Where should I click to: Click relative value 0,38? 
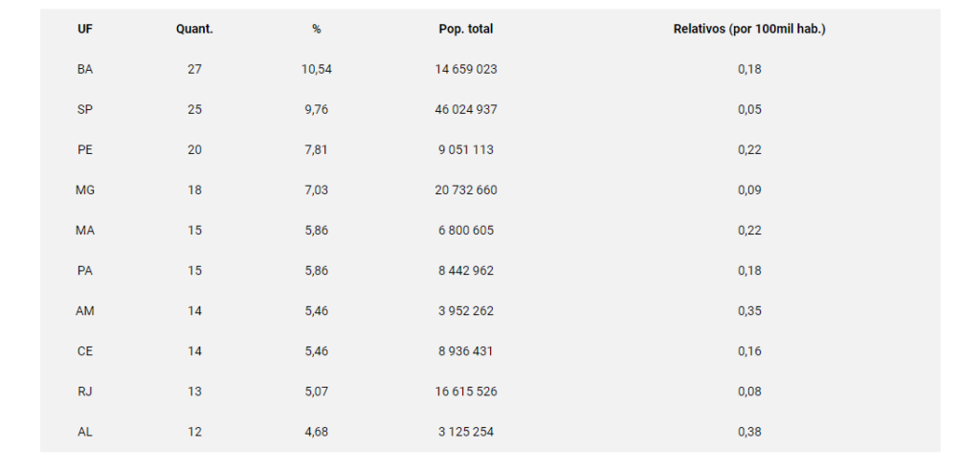point(749,432)
